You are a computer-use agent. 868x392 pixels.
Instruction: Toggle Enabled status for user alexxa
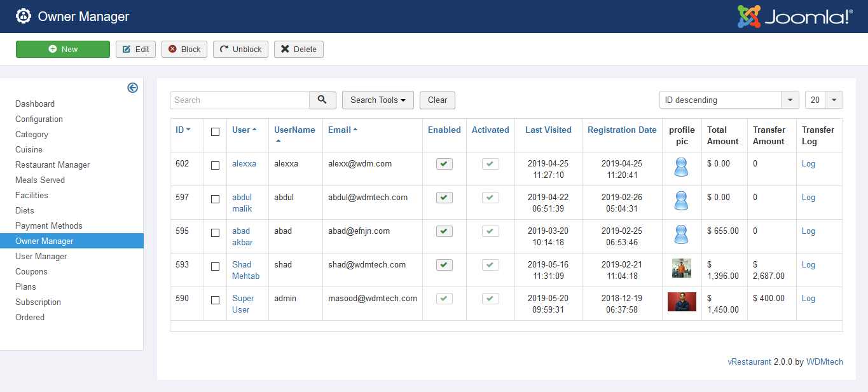pyautogui.click(x=444, y=164)
